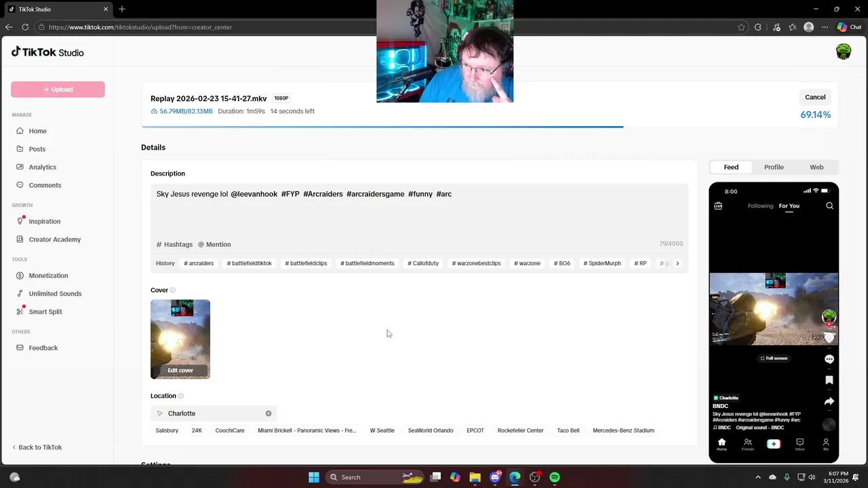Screen dimensions: 868x488
Task: Open search in the phone preview
Action: pyautogui.click(x=829, y=206)
